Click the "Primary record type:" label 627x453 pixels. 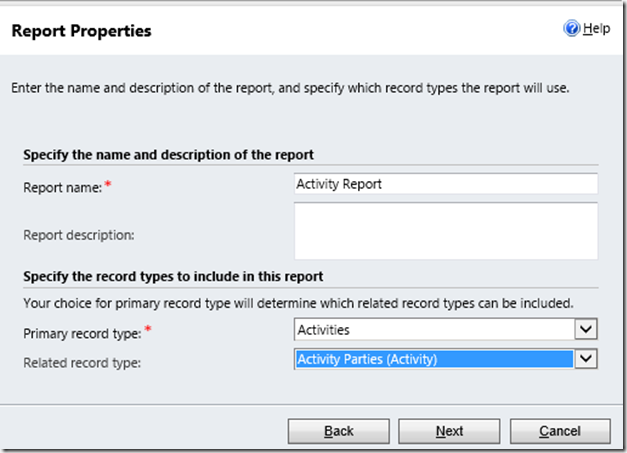79,331
